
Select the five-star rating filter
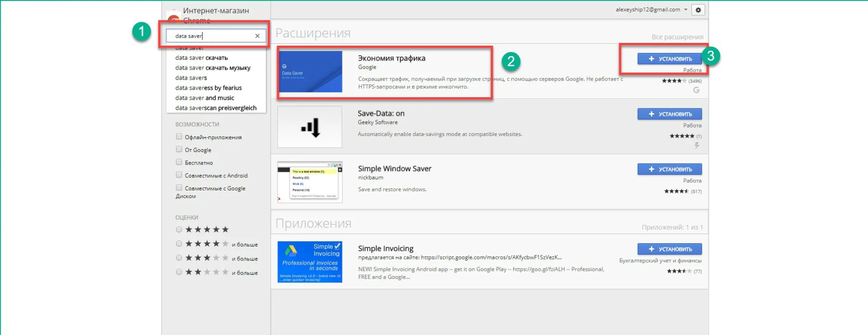click(179, 230)
